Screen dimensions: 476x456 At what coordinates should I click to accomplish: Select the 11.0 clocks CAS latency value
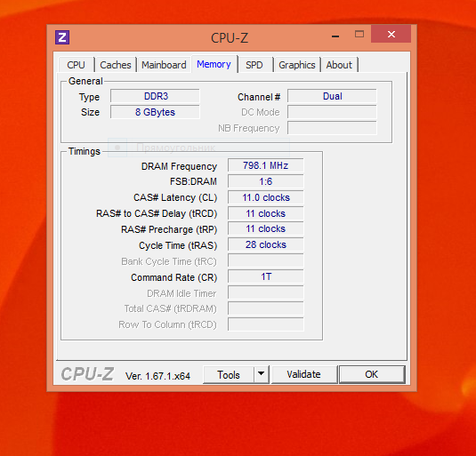266,197
